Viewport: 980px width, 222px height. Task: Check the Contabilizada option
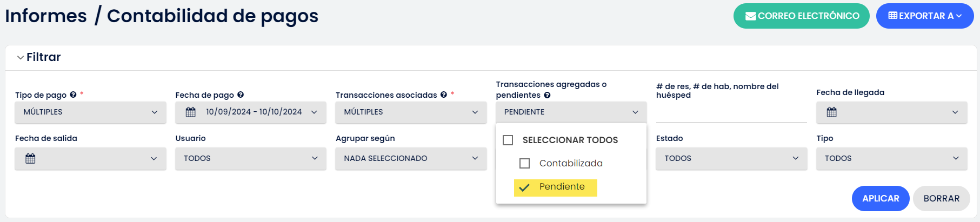click(524, 163)
